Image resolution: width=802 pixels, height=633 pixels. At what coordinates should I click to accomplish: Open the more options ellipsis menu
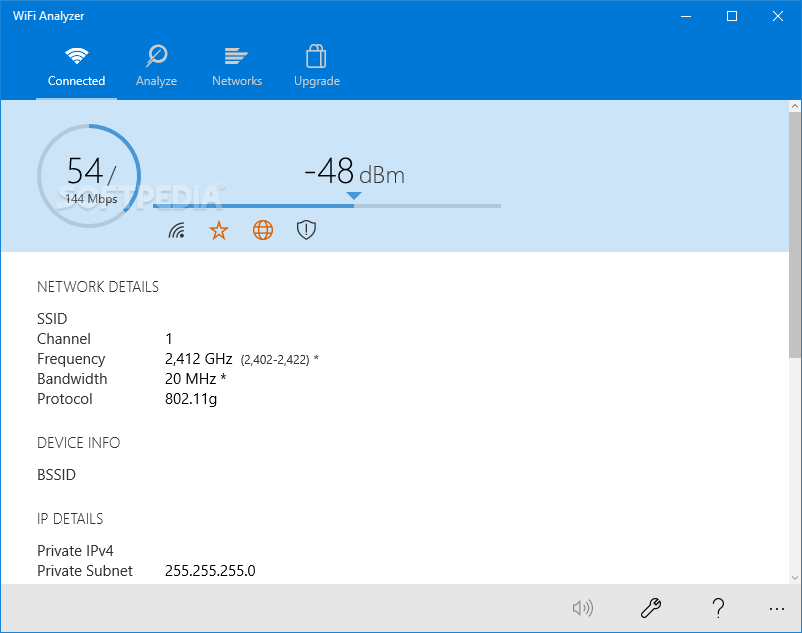pyautogui.click(x=776, y=608)
